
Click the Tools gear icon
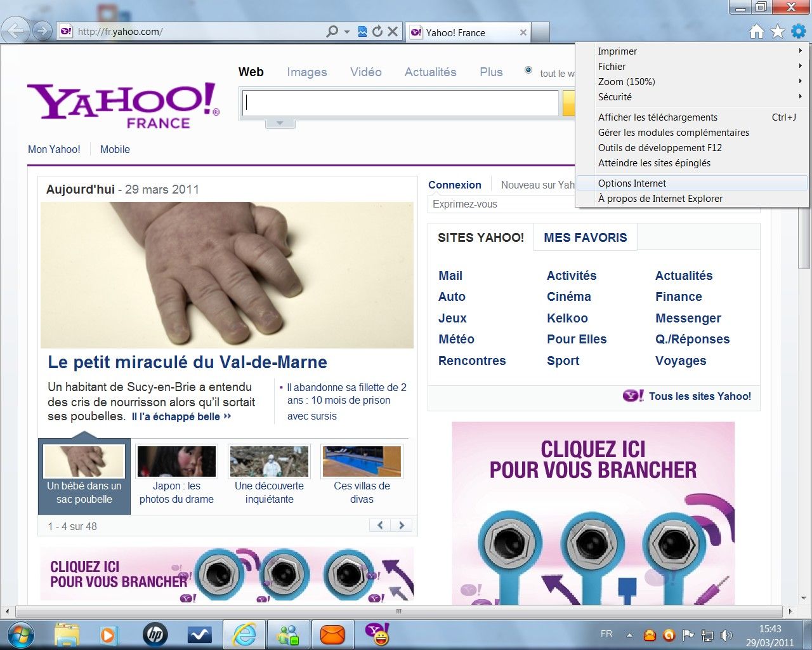[799, 31]
